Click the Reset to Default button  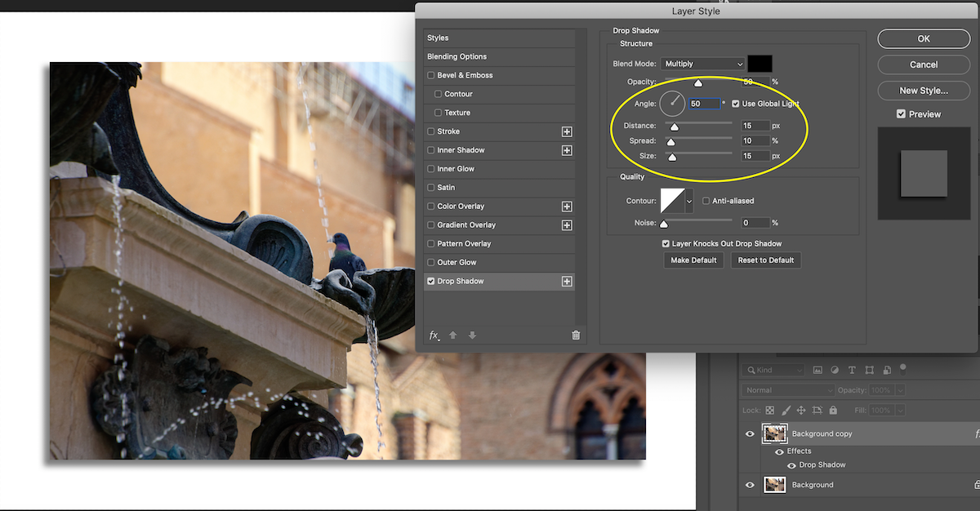point(766,260)
